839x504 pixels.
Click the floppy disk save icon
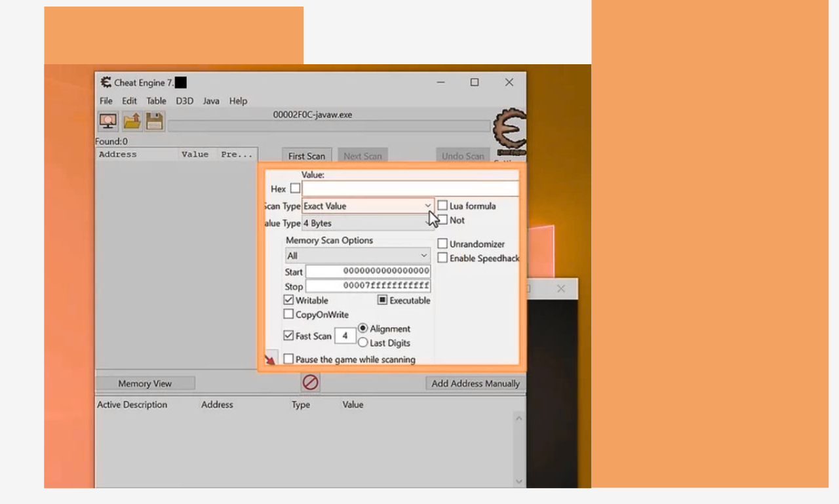[x=154, y=121]
